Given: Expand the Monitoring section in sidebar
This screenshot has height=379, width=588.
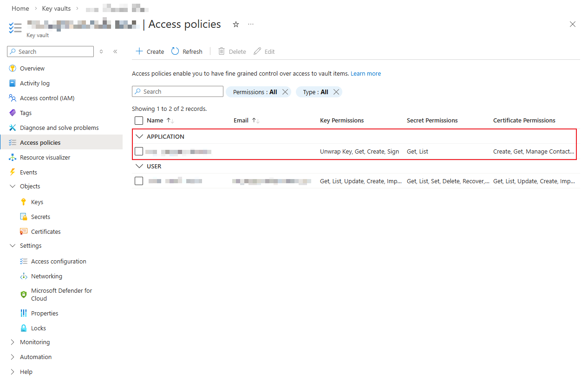Looking at the screenshot, I should pos(13,342).
